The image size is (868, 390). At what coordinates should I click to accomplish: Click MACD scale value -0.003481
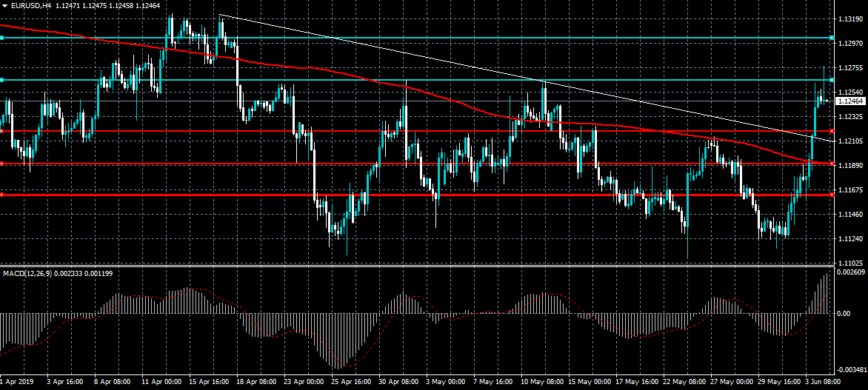pos(851,369)
